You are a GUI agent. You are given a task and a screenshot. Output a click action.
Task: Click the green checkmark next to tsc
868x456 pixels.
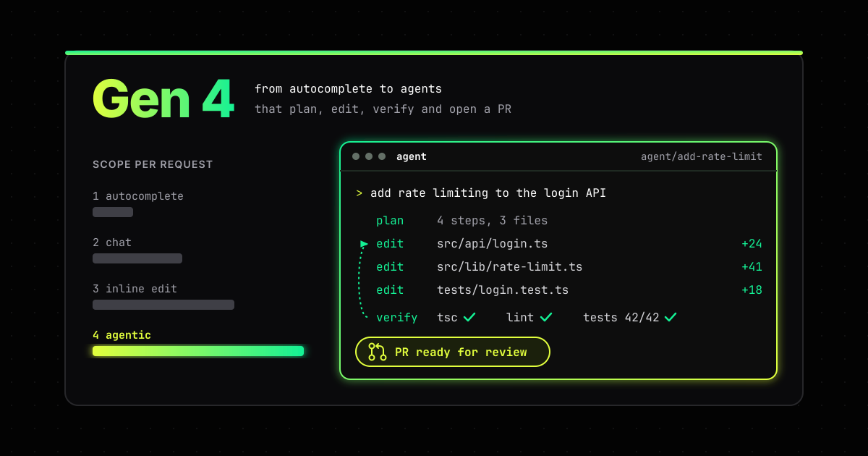tap(469, 317)
